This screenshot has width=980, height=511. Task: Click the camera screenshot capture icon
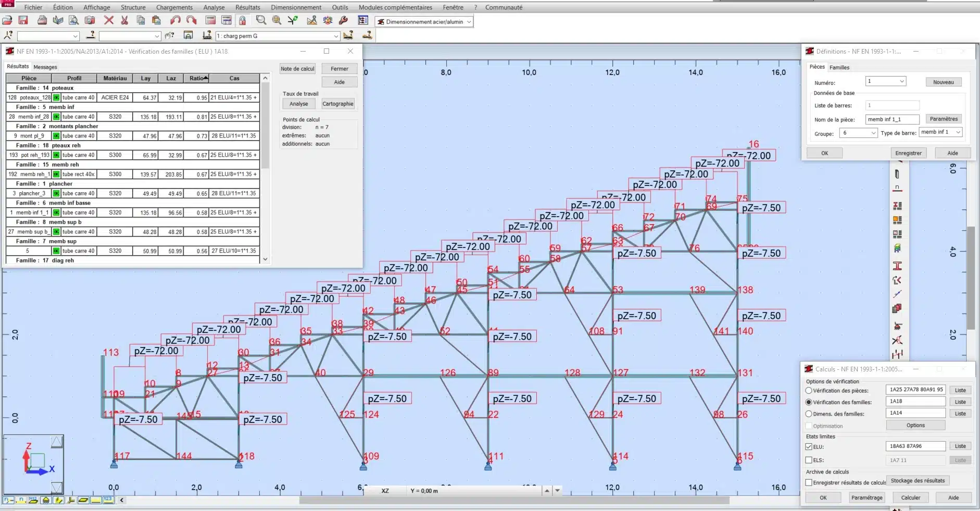pos(90,20)
